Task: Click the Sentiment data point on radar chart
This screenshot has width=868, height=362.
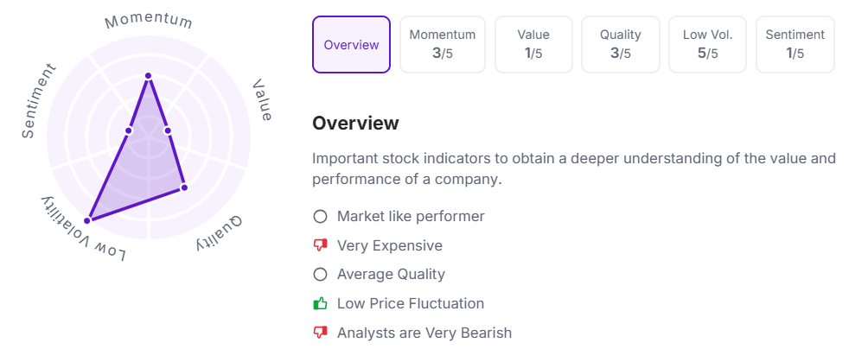Action: pyautogui.click(x=128, y=130)
